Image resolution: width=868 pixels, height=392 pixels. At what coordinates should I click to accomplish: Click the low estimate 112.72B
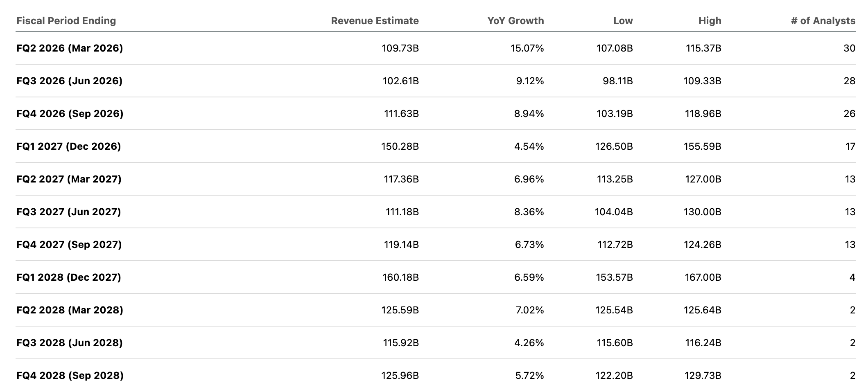(615, 245)
